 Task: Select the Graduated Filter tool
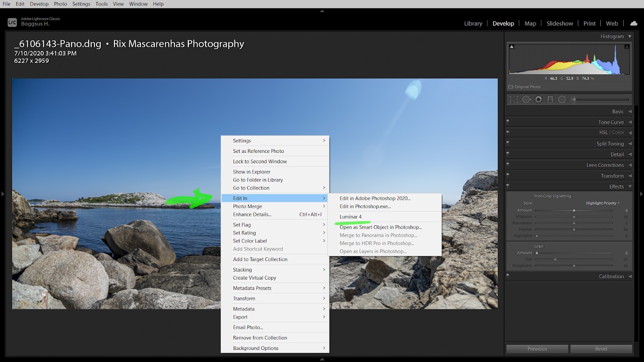click(x=550, y=99)
